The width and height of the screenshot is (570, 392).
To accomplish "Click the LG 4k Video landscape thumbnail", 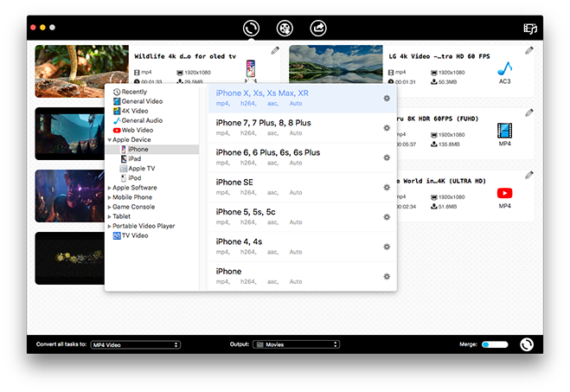I will tap(336, 64).
